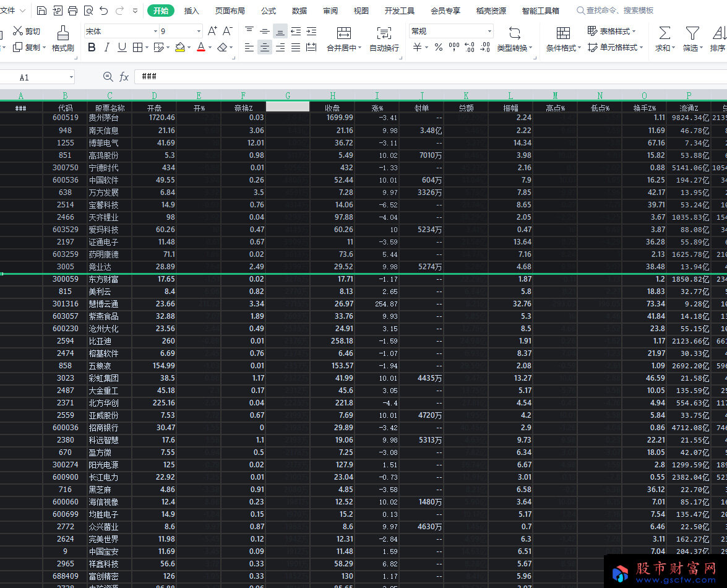Toggle 自动换行 wrap text

point(384,38)
